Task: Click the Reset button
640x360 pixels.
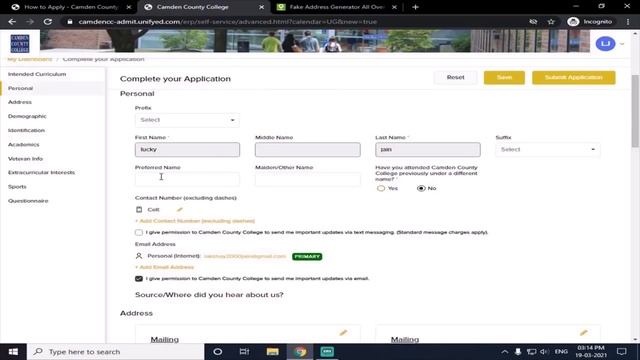Action: (456, 77)
